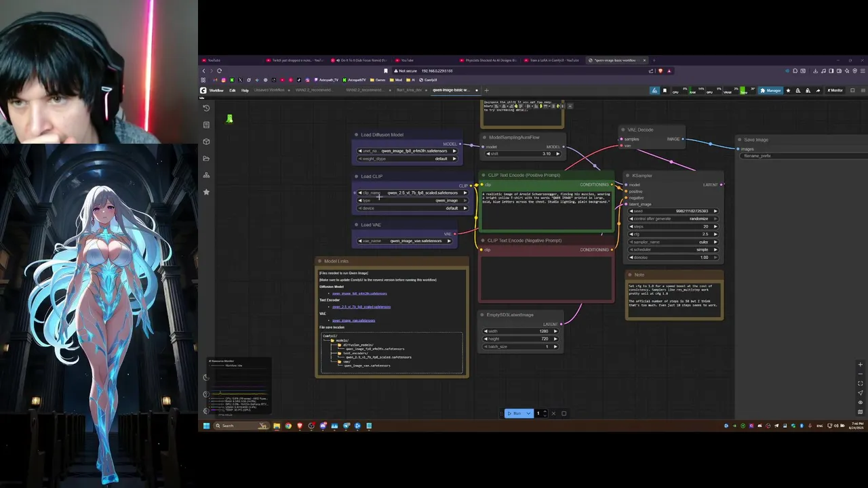Open the qwen_2.5_vl_7b_fp8_scaled.safetensors link
This screenshot has width=868, height=488.
361,307
